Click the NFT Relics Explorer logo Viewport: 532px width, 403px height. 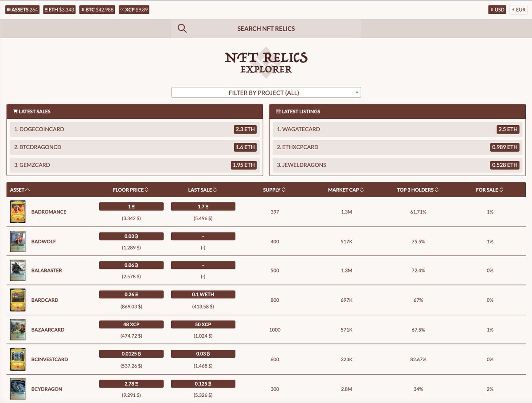[x=266, y=63]
